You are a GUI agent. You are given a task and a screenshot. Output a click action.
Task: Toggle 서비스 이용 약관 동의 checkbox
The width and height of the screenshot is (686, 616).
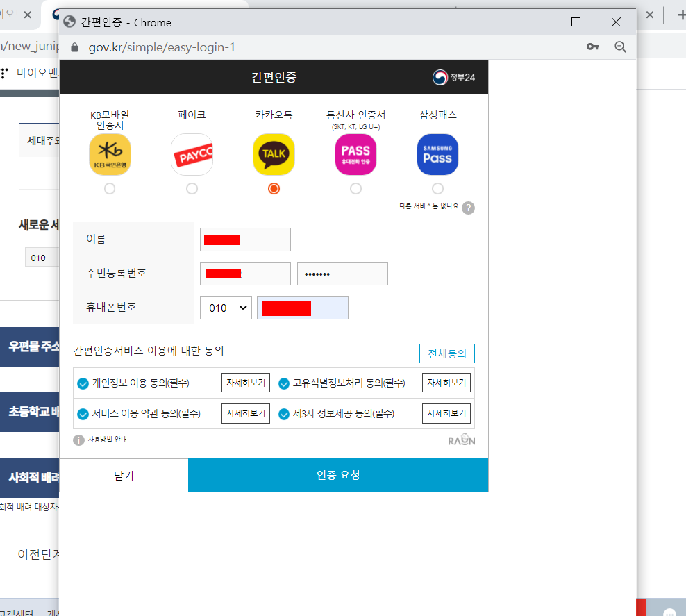pyautogui.click(x=83, y=415)
